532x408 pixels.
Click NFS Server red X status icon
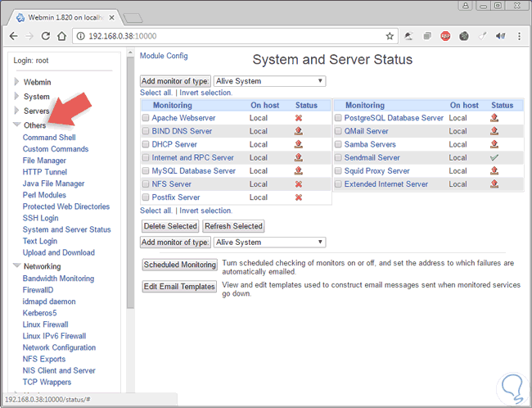pos(299,184)
